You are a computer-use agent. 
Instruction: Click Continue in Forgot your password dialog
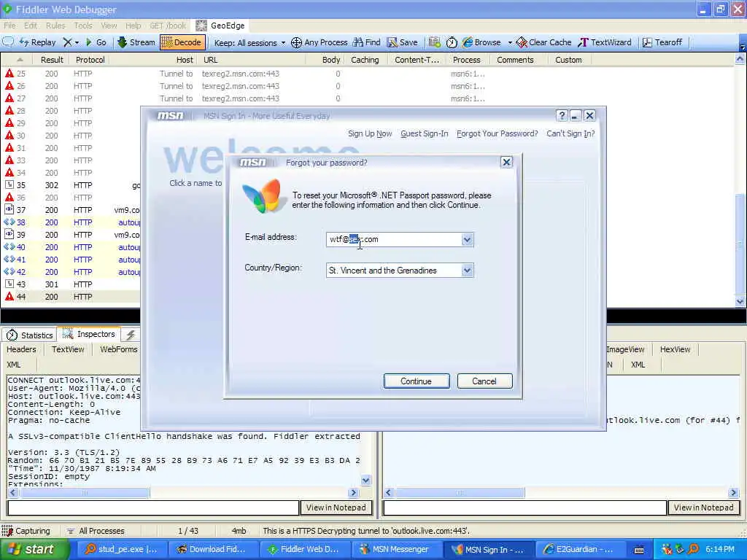[x=416, y=381]
